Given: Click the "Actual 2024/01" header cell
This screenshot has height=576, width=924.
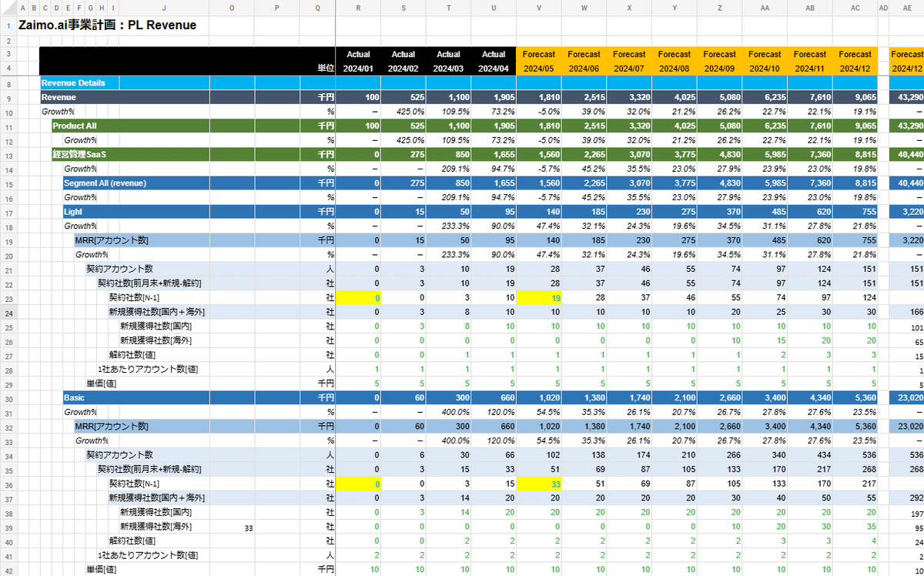Looking at the screenshot, I should click(358, 61).
